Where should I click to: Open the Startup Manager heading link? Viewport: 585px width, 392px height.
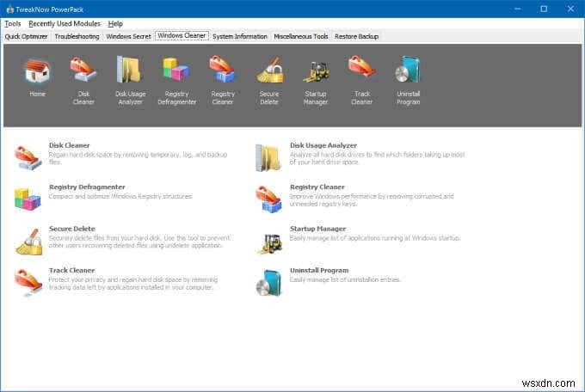point(317,229)
